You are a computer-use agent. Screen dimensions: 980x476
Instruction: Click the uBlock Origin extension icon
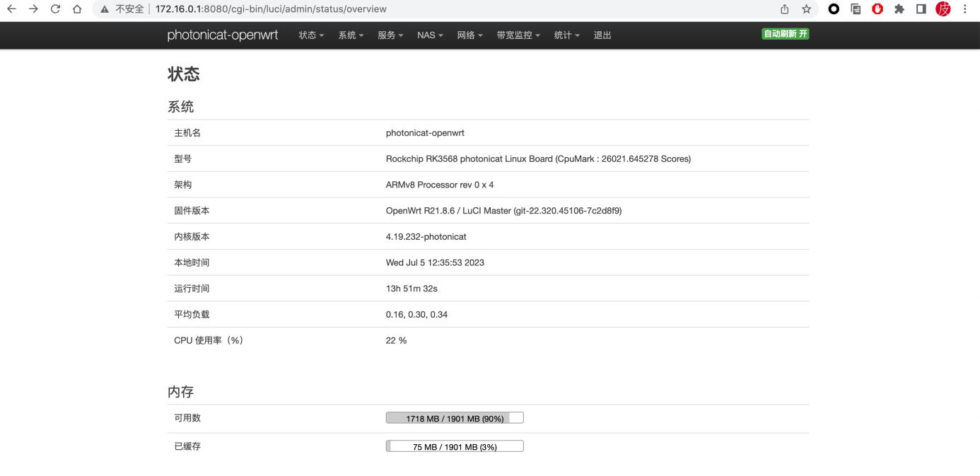877,9
